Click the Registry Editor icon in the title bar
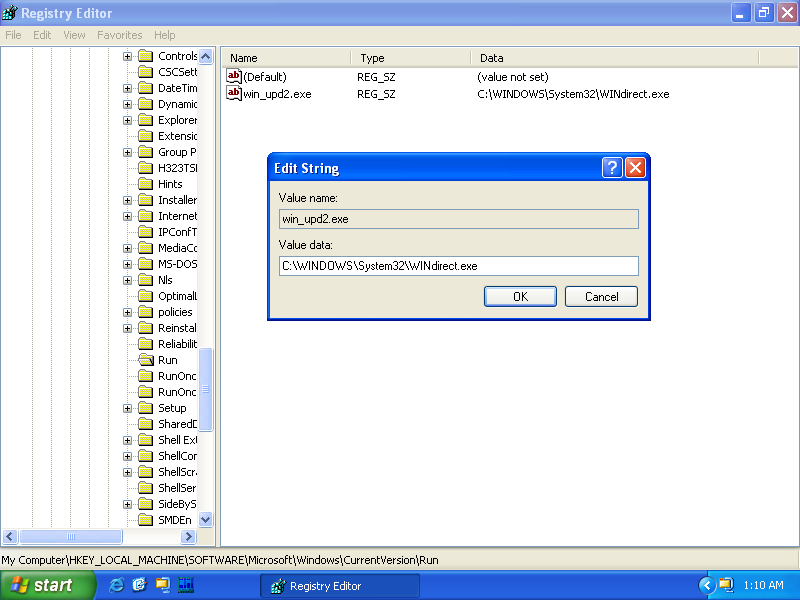 10,13
